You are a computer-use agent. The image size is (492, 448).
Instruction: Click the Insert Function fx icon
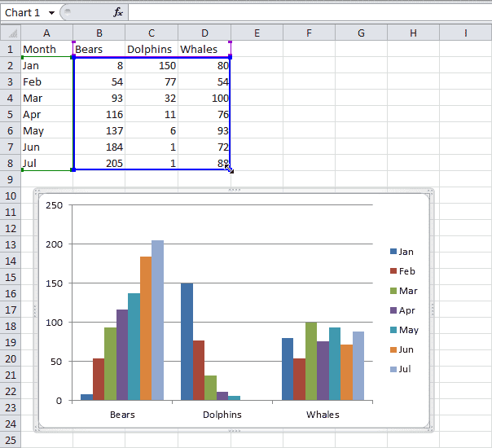(118, 12)
